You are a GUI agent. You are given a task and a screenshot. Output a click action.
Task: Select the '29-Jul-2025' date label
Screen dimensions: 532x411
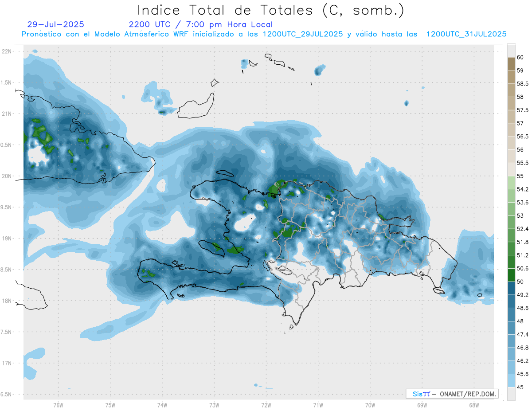click(55, 24)
